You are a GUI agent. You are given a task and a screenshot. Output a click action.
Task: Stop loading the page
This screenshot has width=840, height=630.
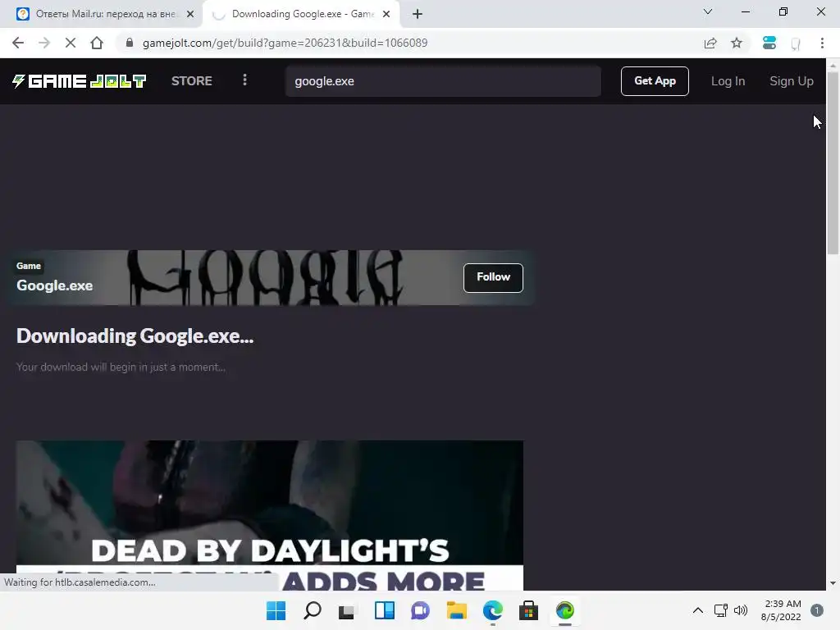click(71, 43)
